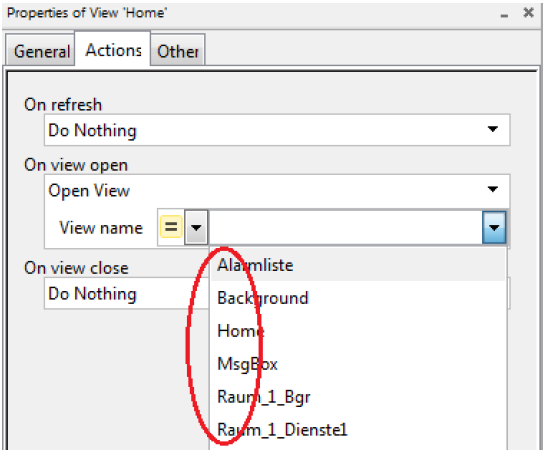This screenshot has height=452, width=545.
Task: Switch to the Other tab
Action: point(178,50)
